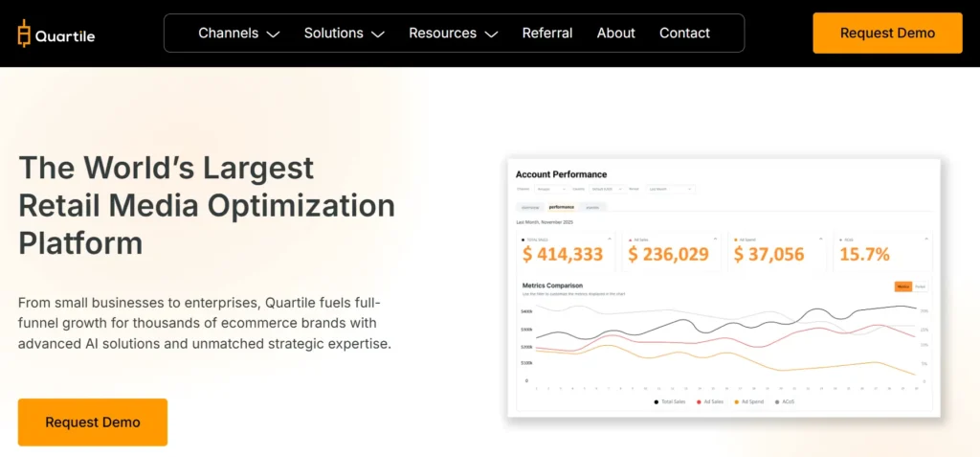Click the $ 236,029 ad sales value
Screen dimensions: 980x457
[669, 254]
